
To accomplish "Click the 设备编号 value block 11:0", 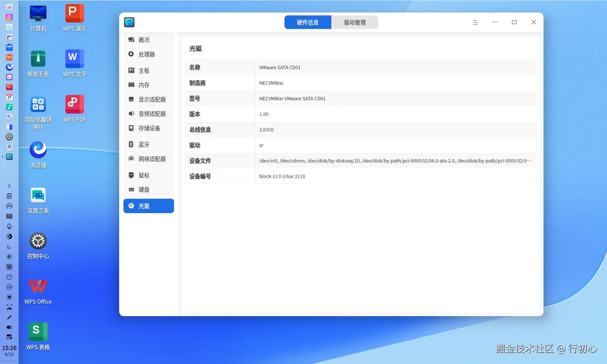I will [x=282, y=177].
